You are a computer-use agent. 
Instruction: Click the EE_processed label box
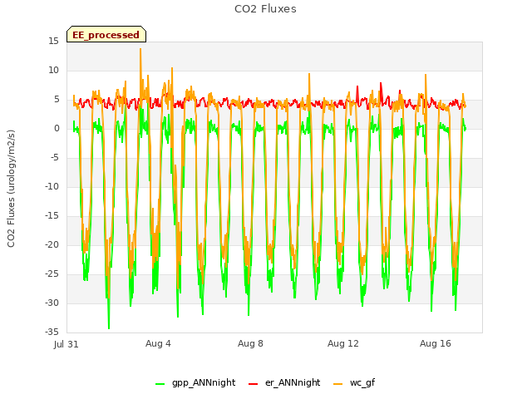pyautogui.click(x=106, y=34)
